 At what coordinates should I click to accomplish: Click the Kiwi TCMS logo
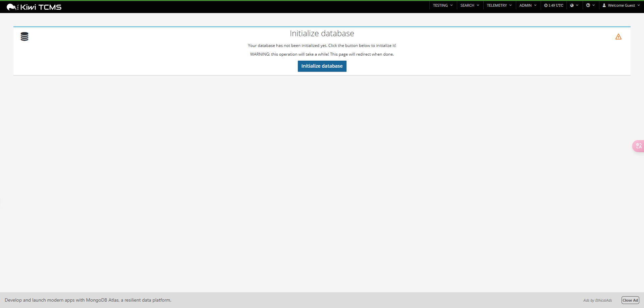tap(34, 7)
